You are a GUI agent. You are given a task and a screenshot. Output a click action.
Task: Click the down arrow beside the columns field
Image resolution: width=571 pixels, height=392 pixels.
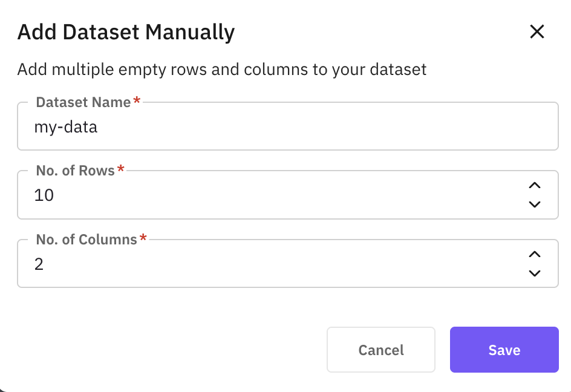click(x=534, y=273)
